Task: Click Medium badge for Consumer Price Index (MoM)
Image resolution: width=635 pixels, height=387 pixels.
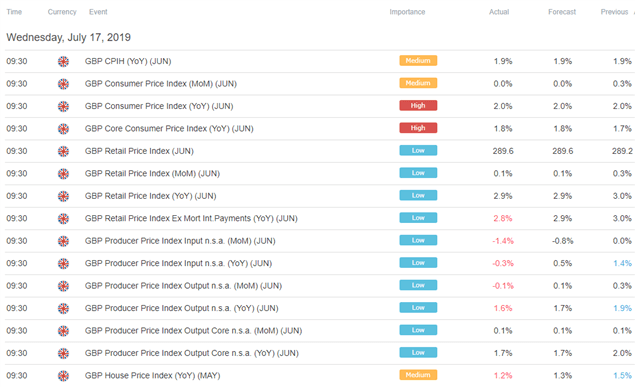Action: 418,83
